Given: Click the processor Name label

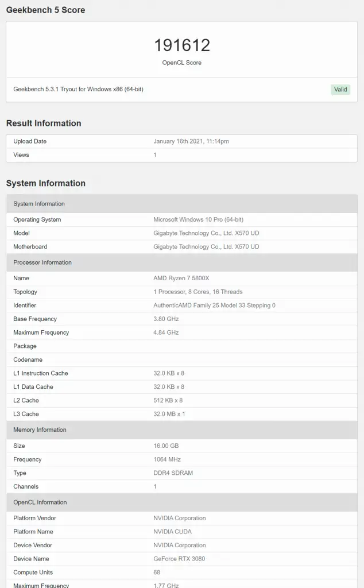Looking at the screenshot, I should (21, 278).
